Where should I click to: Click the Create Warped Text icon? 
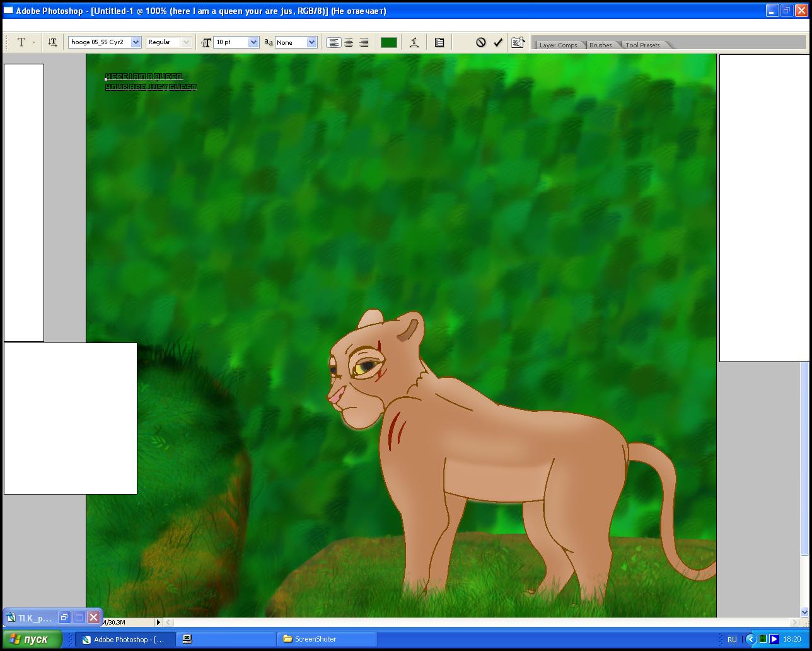coord(414,42)
